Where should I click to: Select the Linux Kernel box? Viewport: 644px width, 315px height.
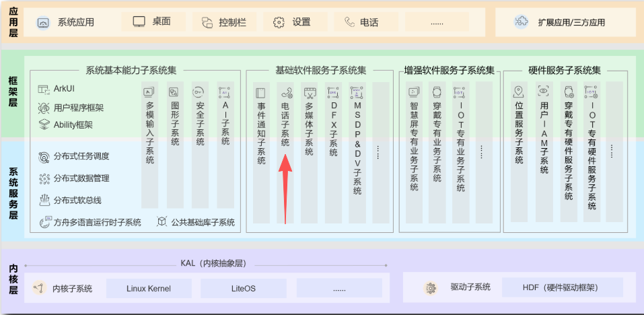[149, 288]
